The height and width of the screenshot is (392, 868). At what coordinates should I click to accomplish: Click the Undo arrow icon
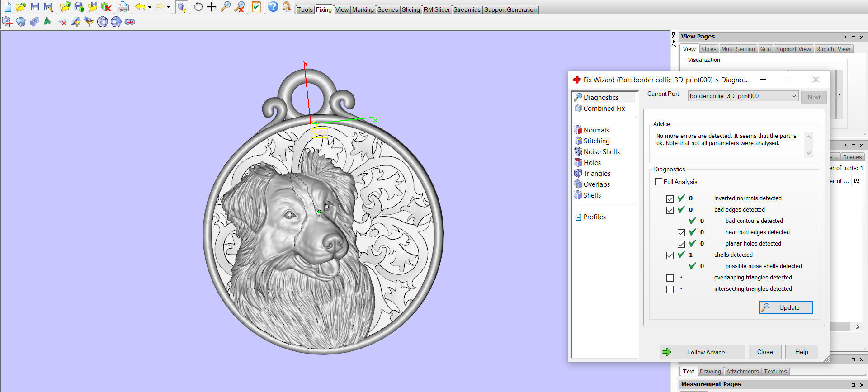pos(140,7)
